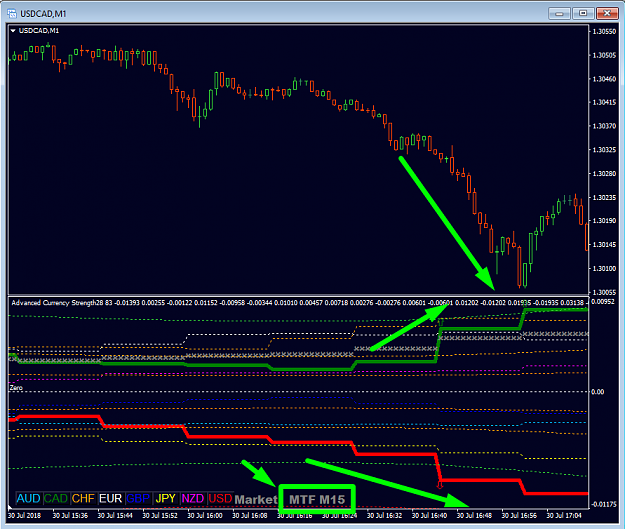Minimize the USDCAD chart window

pos(559,14)
